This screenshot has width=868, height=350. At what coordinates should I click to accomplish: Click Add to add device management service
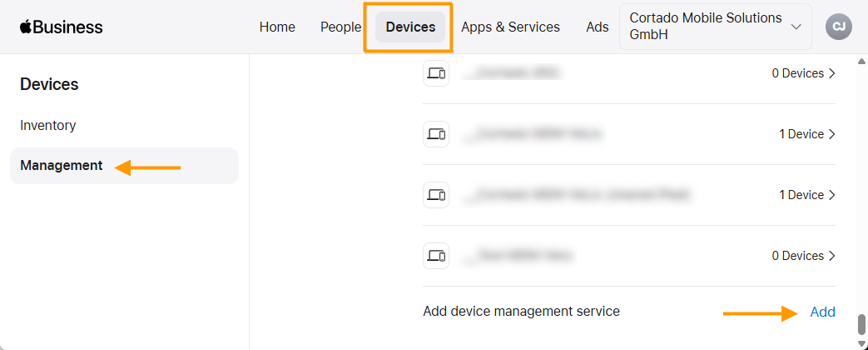click(x=822, y=312)
